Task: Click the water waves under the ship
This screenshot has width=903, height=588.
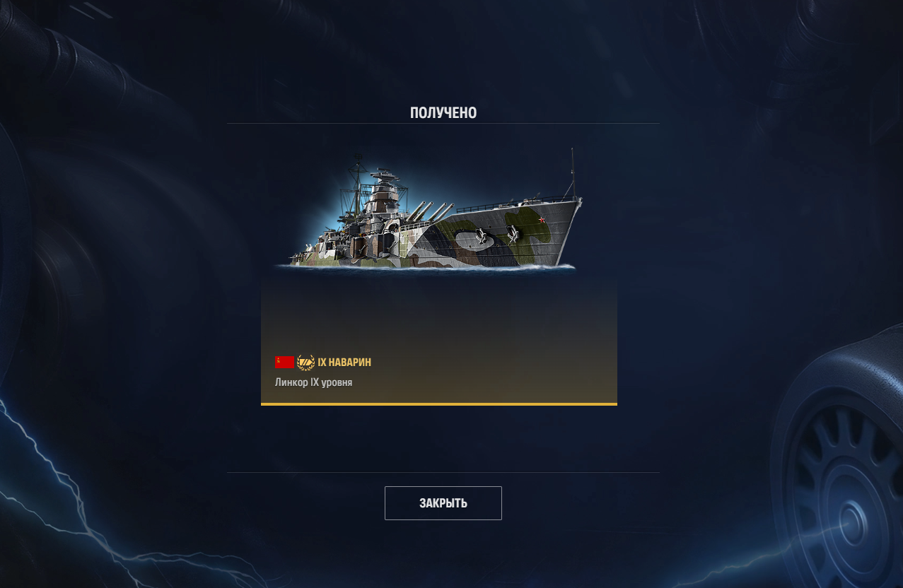Action: point(424,267)
